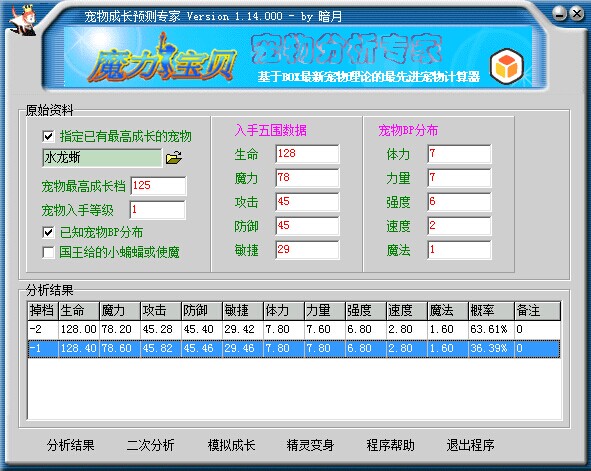Click the 魔法 column header in results

pos(448,311)
